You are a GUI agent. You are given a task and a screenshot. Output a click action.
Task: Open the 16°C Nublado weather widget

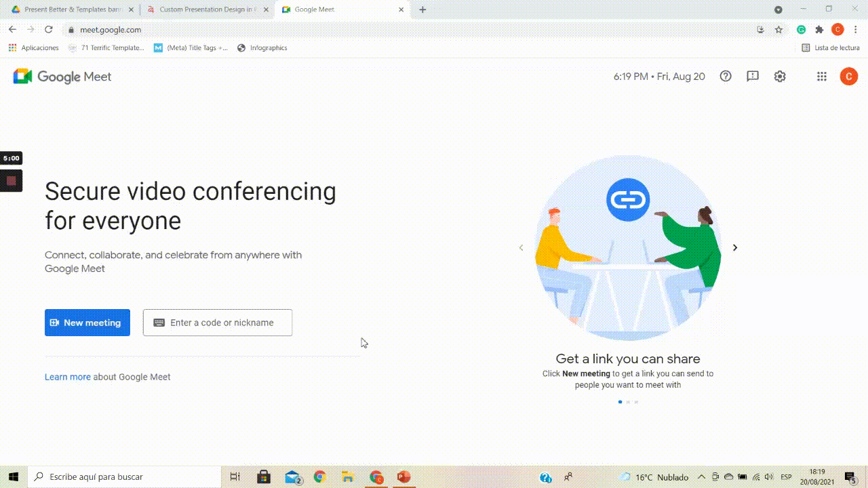click(x=654, y=477)
